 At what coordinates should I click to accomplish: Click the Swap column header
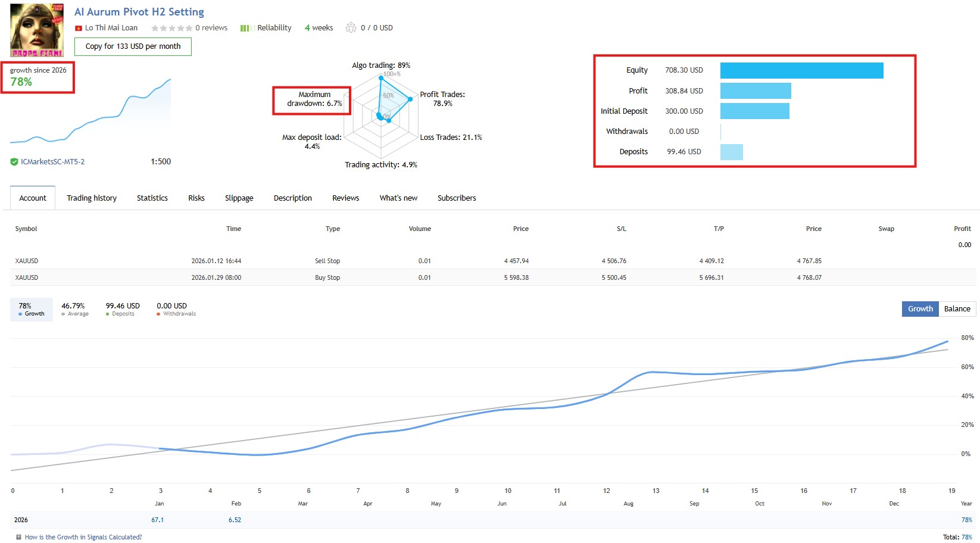pyautogui.click(x=887, y=229)
